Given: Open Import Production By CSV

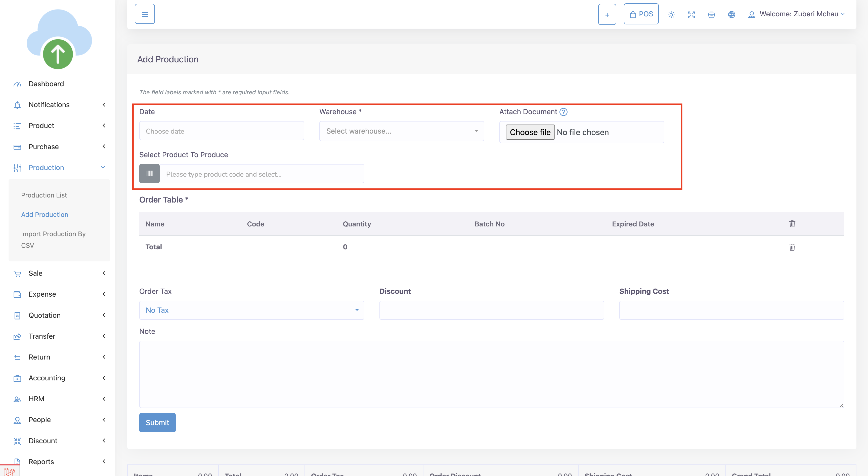Looking at the screenshot, I should 53,239.
